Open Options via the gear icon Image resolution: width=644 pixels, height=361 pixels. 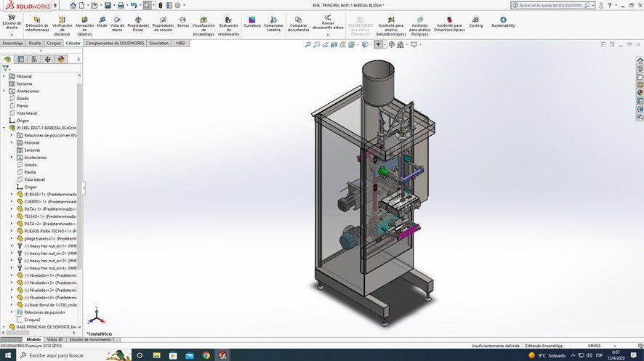178,5
